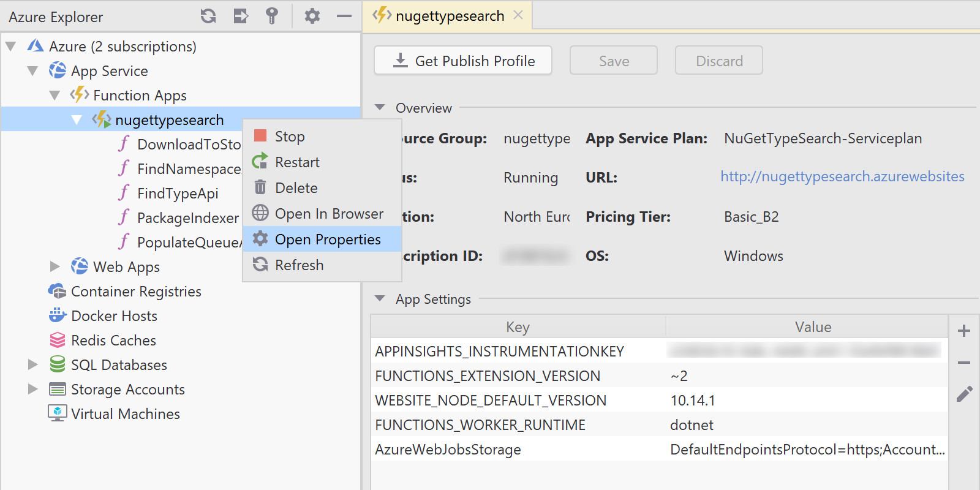Choose Restart from the context menu
The width and height of the screenshot is (980, 490).
[322, 162]
